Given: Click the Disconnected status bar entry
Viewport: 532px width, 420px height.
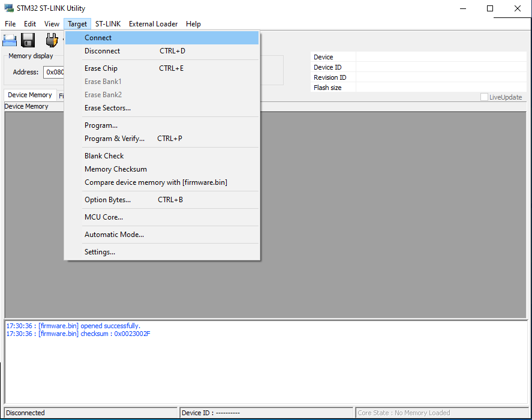Looking at the screenshot, I should coord(91,413).
